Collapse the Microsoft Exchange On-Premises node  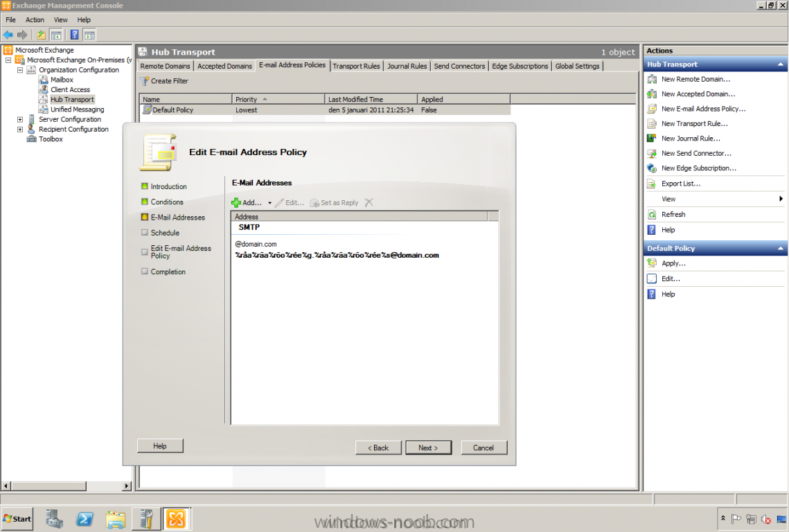pyautogui.click(x=8, y=60)
